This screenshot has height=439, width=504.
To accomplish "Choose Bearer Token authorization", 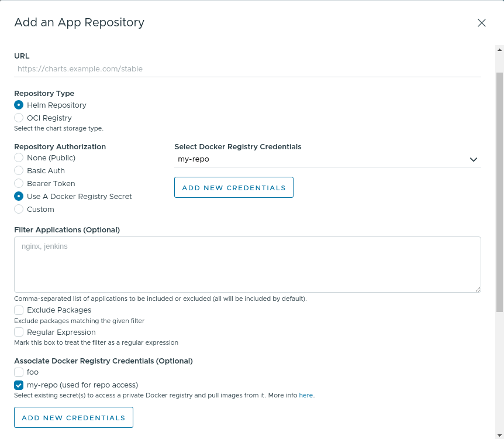I will (x=18, y=183).
